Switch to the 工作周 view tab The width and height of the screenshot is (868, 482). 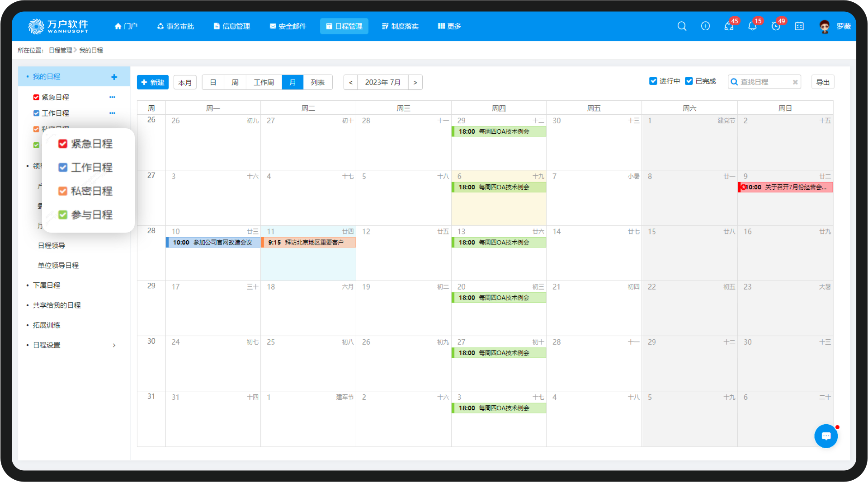(264, 83)
